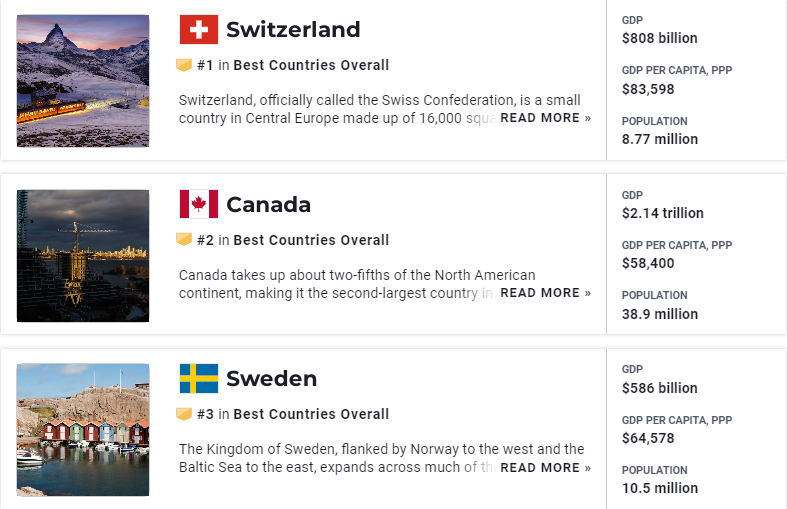The width and height of the screenshot is (787, 509).
Task: Click the yellow badge icon beside #1
Action: (184, 65)
